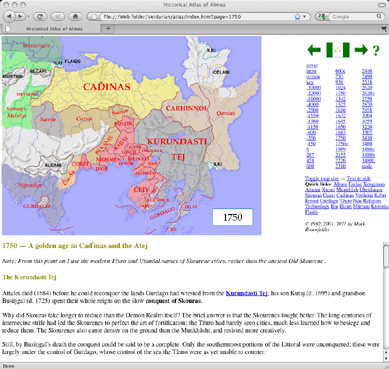
Task: Click the vertical scrollbar of the text pane
Action: pyautogui.click(x=386, y=302)
